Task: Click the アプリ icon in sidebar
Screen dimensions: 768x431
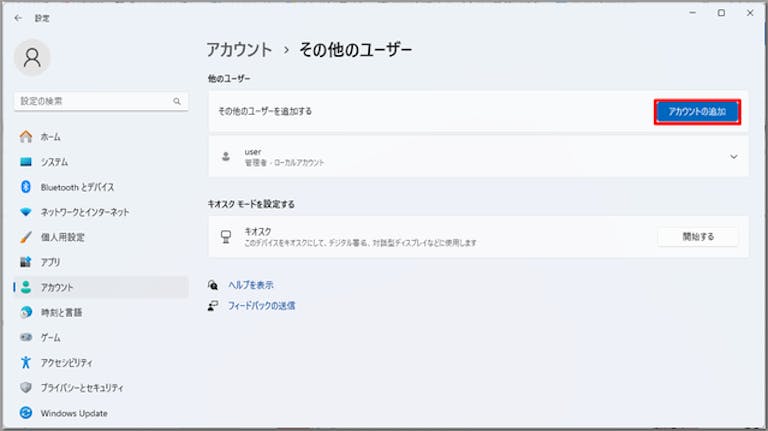Action: click(x=26, y=262)
